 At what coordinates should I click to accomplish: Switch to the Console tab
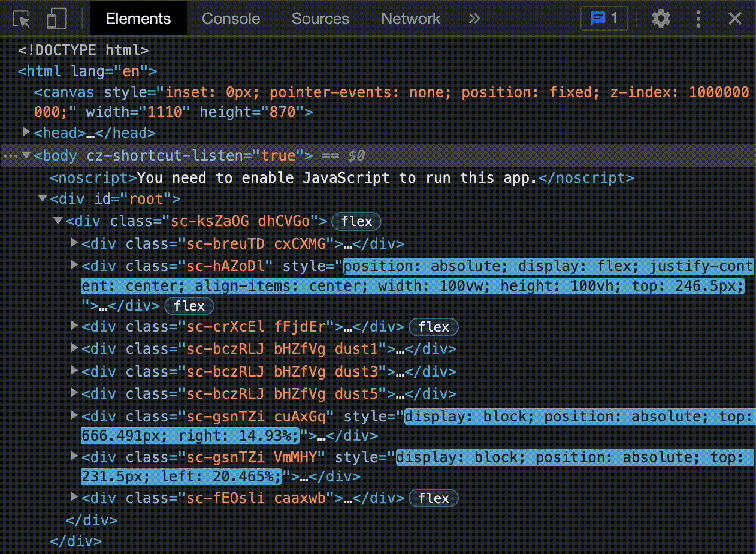point(231,19)
